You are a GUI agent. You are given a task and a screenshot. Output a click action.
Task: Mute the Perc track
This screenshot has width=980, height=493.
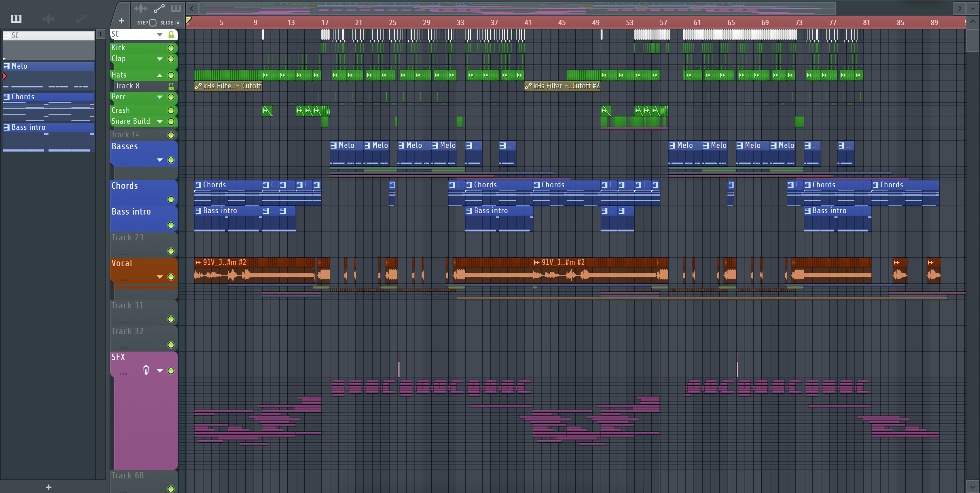coord(171,97)
